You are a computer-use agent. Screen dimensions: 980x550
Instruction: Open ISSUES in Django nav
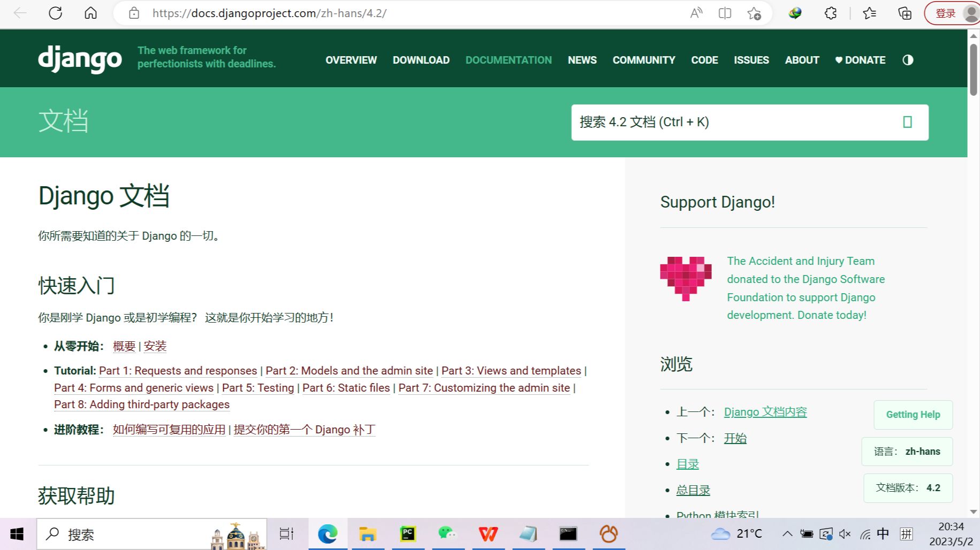click(751, 60)
